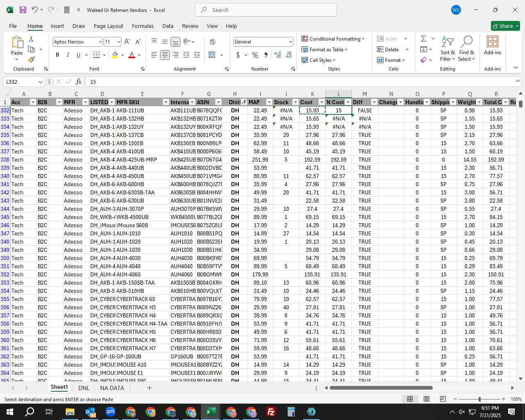Click the Cut scissors icon
This screenshot has width=525, height=420.
click(31, 39)
